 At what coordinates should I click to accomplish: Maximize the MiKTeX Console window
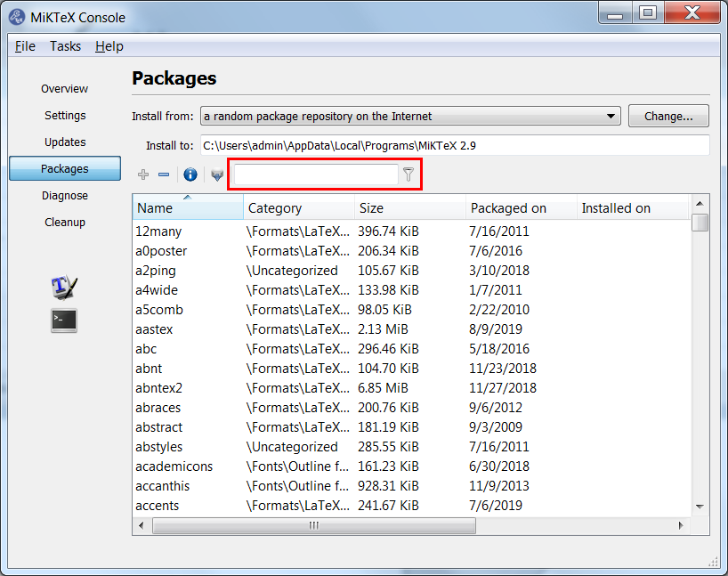pos(648,12)
